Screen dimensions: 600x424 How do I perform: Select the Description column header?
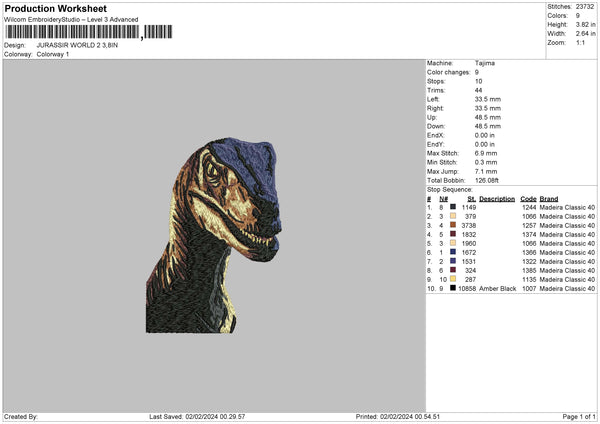tap(497, 199)
